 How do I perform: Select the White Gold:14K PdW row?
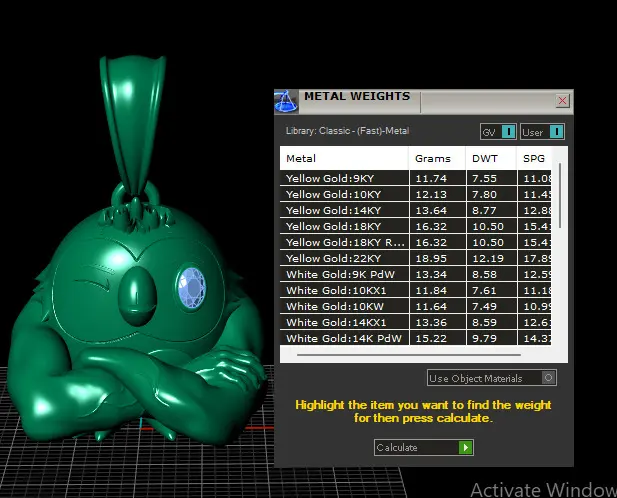click(416, 338)
